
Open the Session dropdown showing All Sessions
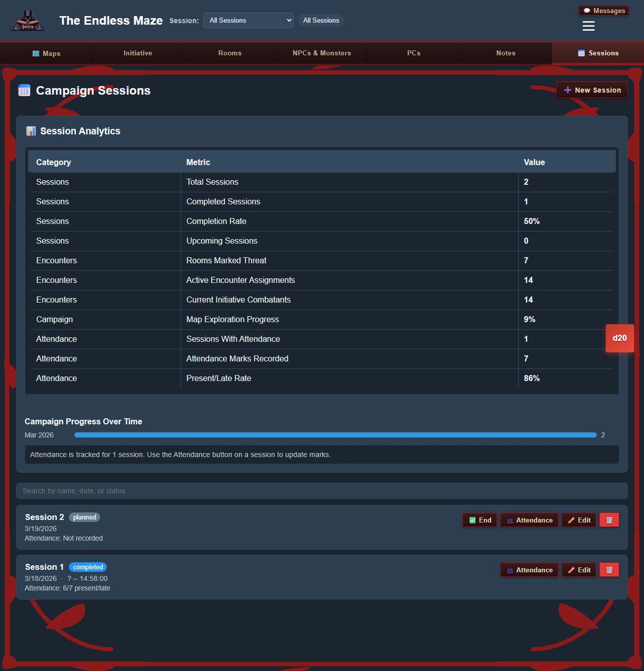249,20
